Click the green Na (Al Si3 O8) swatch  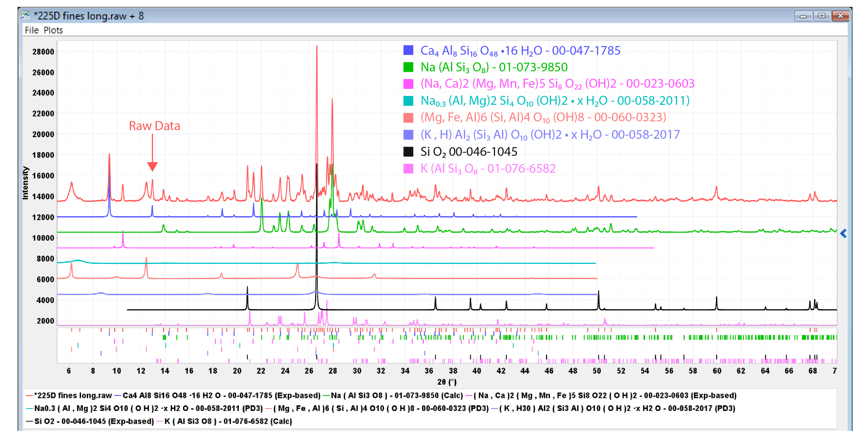click(x=408, y=67)
